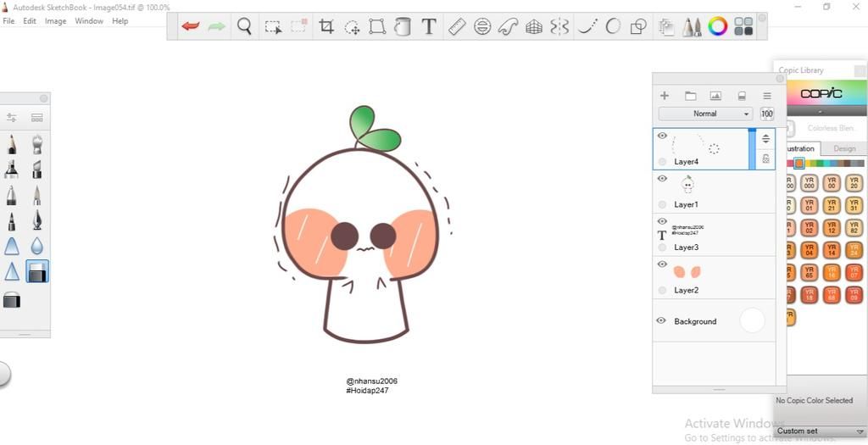
Task: Pick the YR000 Copic color
Action: coord(810,183)
